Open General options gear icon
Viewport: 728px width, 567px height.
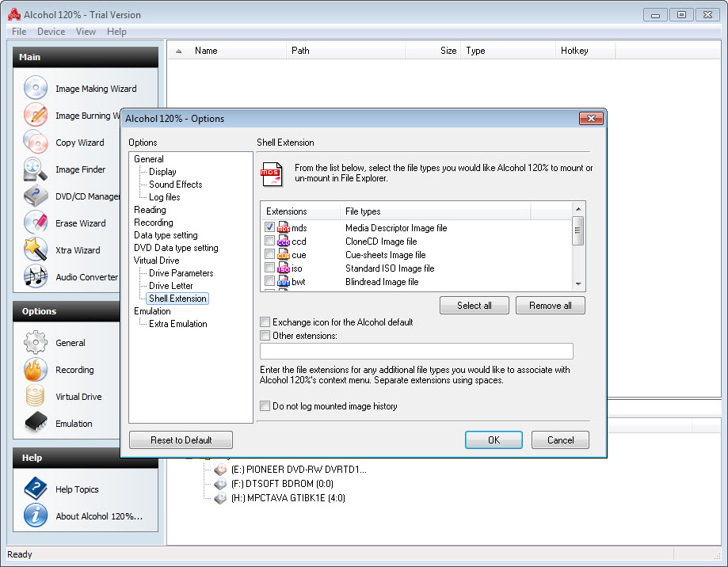pyautogui.click(x=36, y=342)
